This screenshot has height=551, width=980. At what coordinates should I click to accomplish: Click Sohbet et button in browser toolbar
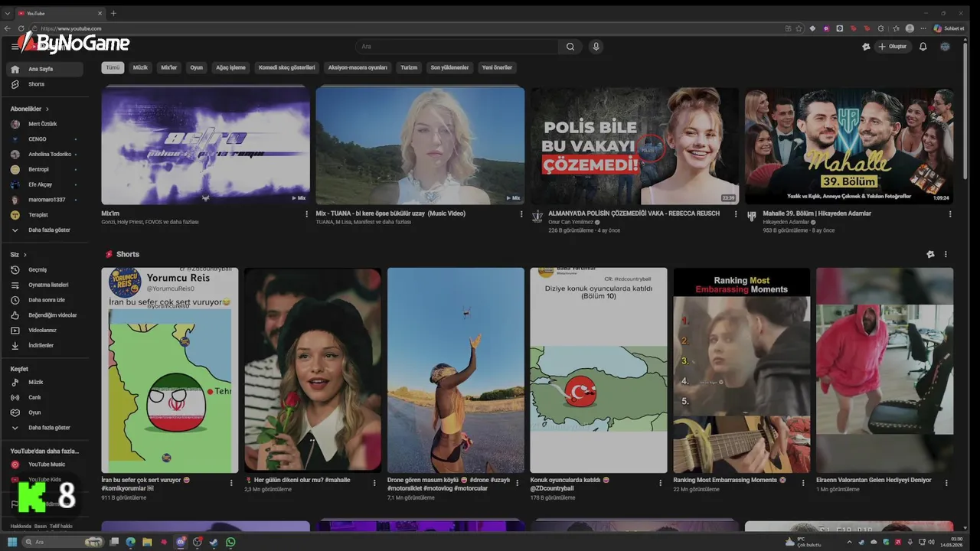[949, 28]
